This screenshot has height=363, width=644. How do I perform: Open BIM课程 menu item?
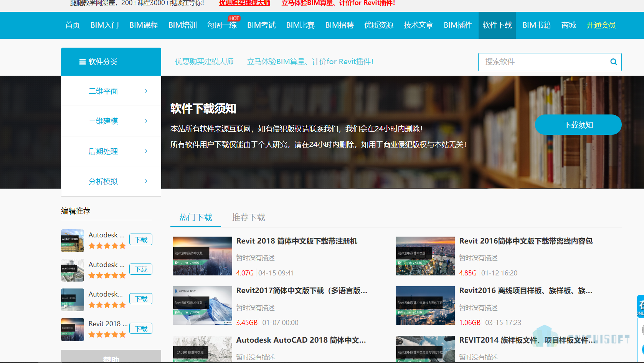coord(144,25)
